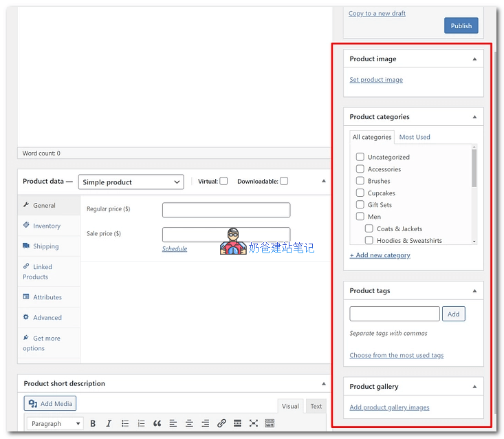This screenshot has width=504, height=439.
Task: Tick the Cupcakes category checkbox
Action: 360,193
